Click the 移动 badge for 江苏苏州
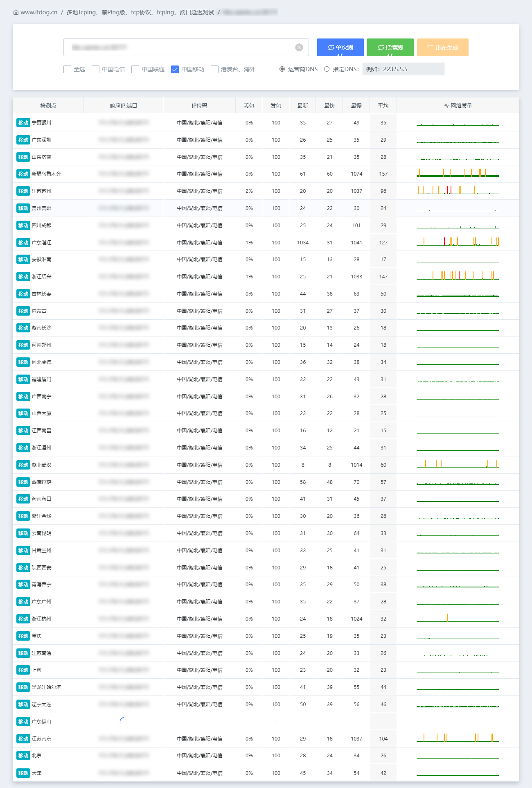 click(23, 191)
